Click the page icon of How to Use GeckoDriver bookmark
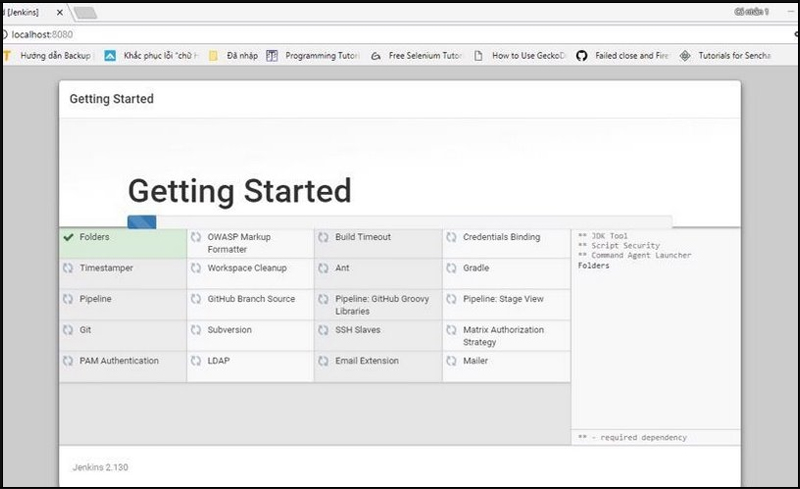 [478, 56]
